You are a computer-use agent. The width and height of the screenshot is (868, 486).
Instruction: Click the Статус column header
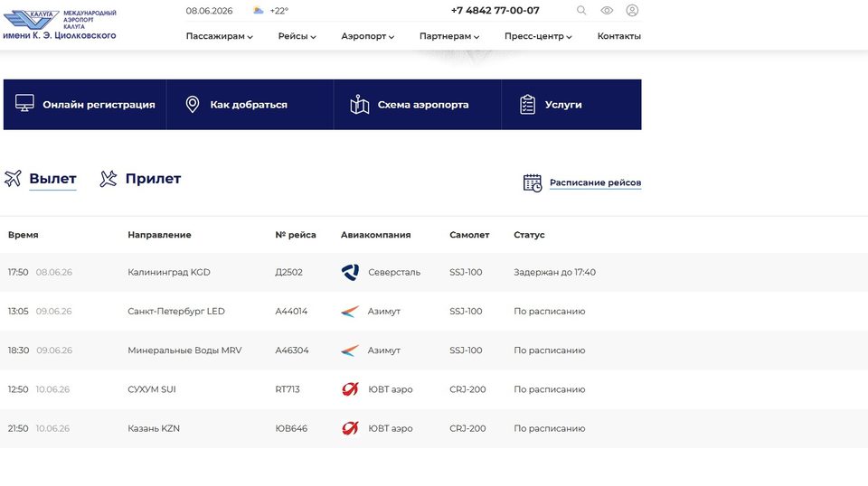pyautogui.click(x=529, y=235)
